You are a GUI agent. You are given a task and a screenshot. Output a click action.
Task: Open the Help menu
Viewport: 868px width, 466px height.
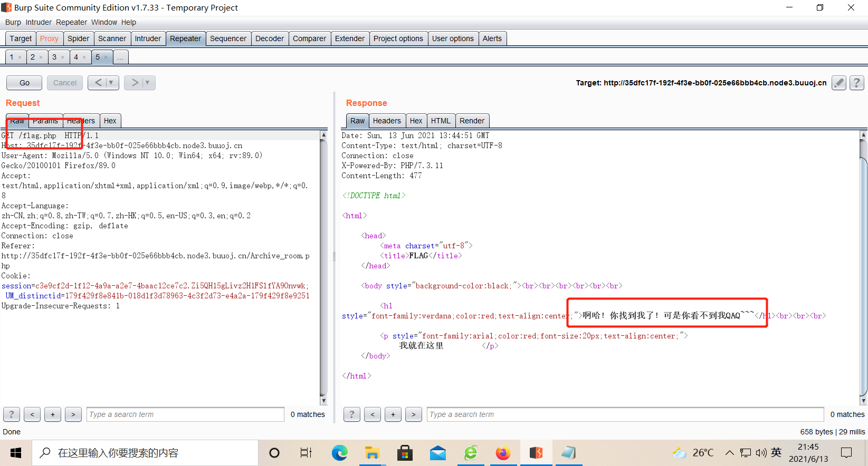[x=129, y=22]
